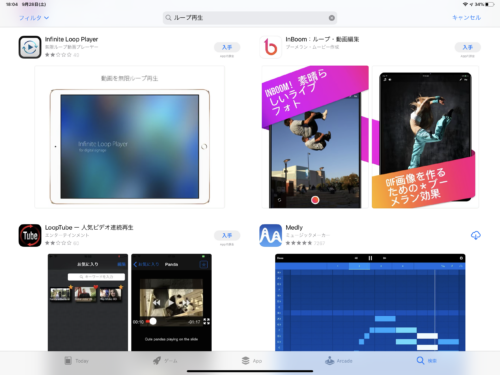The image size is (500, 375).
Task: View the LoopTube Panda video screenshot
Action: tap(171, 302)
